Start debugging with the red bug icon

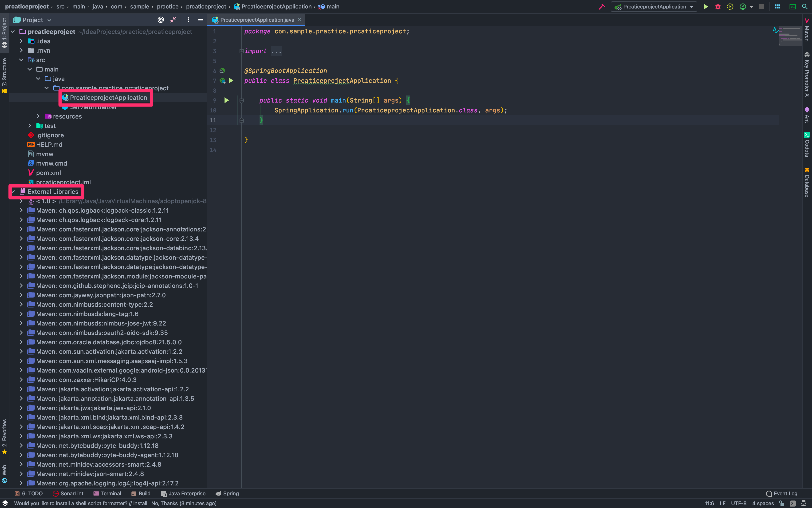(718, 7)
